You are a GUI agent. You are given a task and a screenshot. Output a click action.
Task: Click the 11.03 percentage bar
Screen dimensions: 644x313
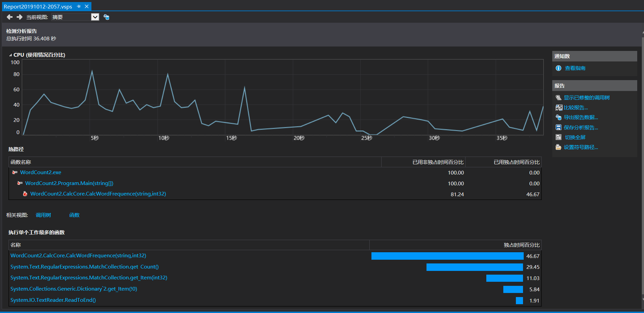(505, 278)
